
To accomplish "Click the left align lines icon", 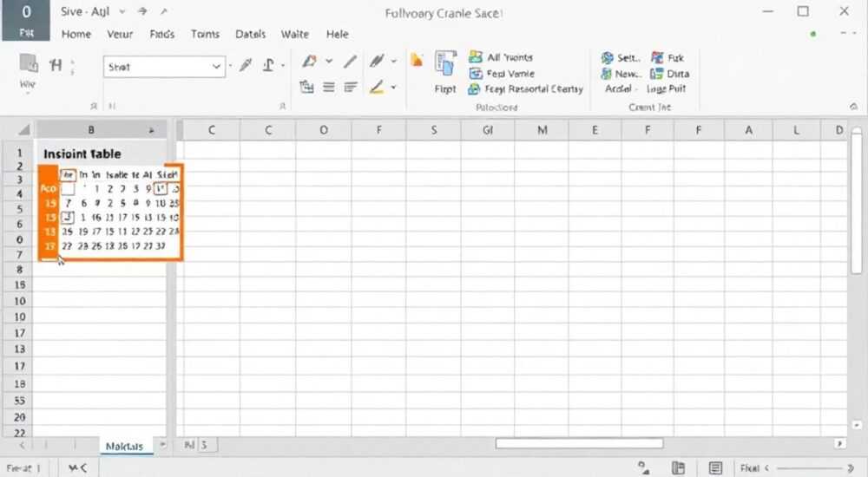I will [351, 87].
